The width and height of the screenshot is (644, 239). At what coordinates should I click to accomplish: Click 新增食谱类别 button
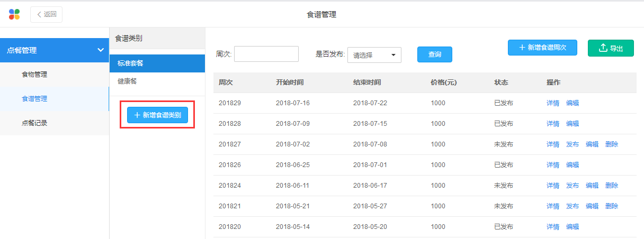point(157,115)
